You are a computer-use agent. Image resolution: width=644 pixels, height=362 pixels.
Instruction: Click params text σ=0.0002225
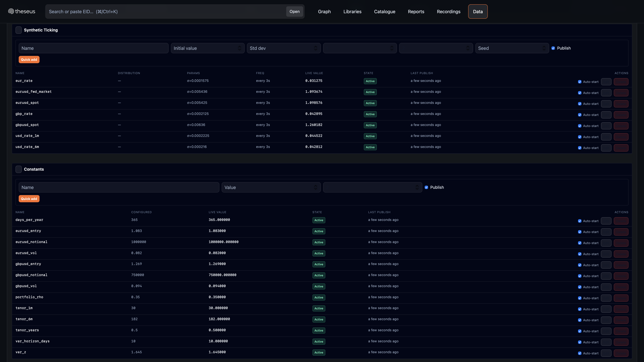pyautogui.click(x=198, y=136)
